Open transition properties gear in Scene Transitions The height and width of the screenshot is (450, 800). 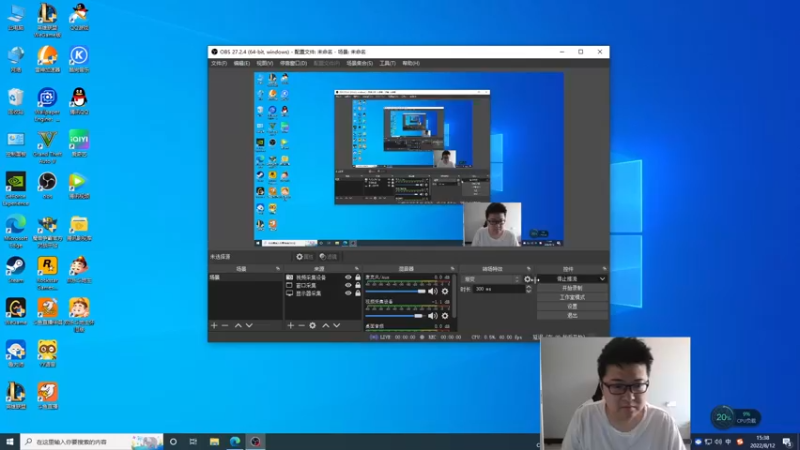528,279
